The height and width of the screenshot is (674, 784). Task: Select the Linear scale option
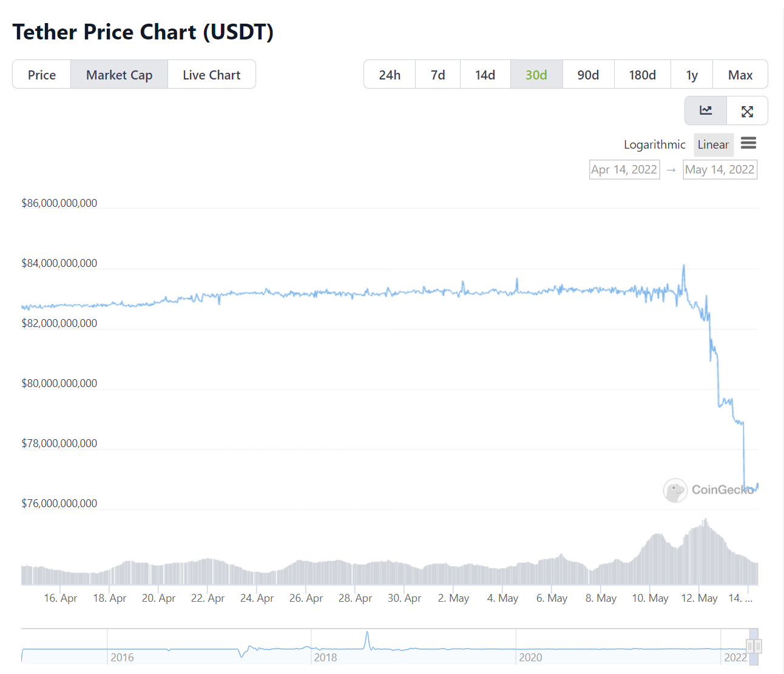(714, 144)
